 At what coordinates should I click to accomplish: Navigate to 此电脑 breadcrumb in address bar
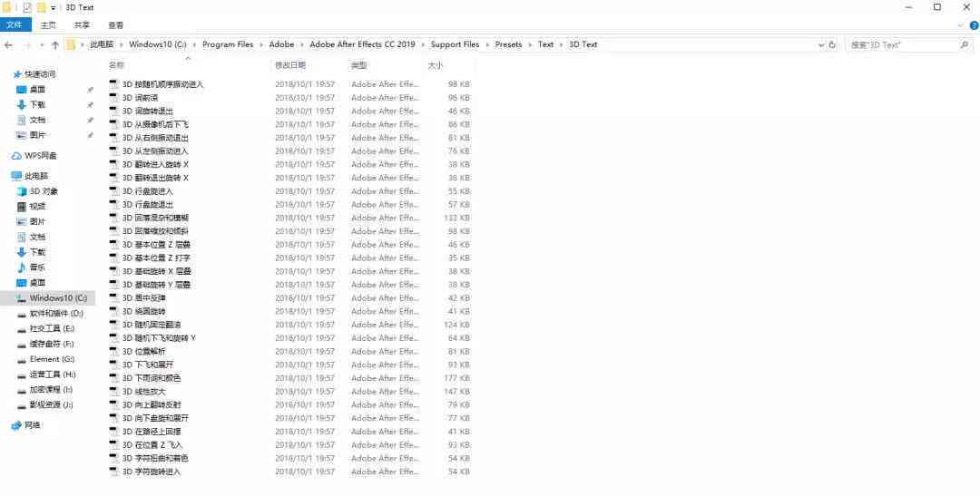coord(102,45)
